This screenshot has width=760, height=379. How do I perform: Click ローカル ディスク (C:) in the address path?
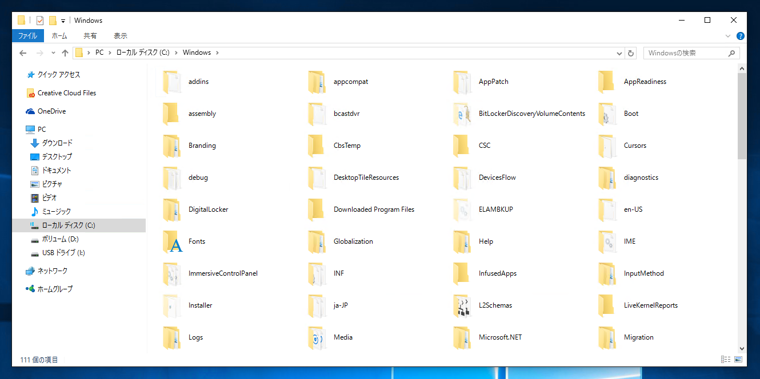point(143,53)
